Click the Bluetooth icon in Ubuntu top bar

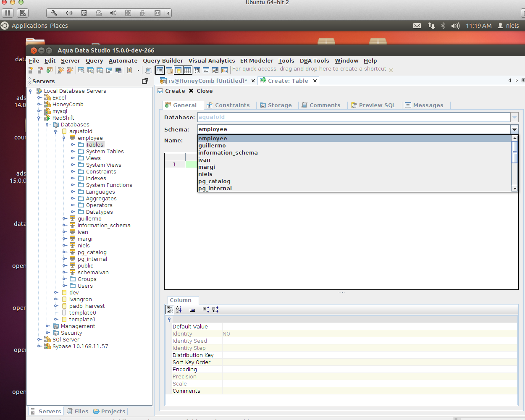[x=443, y=26]
